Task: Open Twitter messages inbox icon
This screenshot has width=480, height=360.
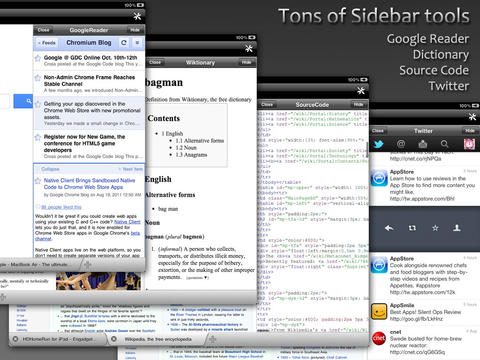Action: pos(423,144)
